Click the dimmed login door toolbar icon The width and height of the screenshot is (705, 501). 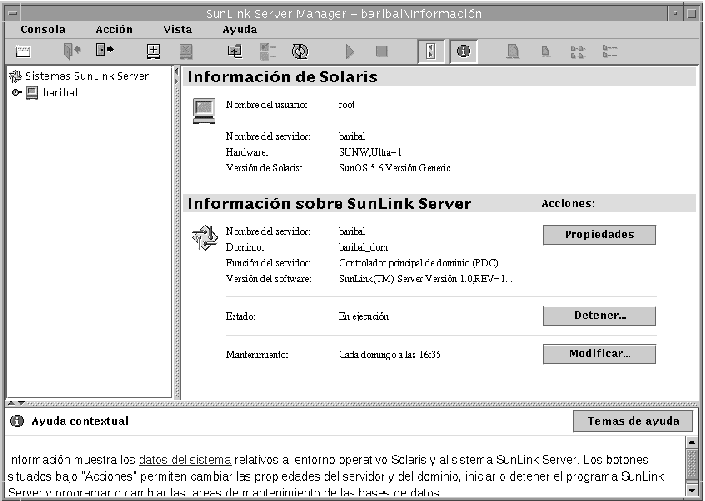[71, 51]
